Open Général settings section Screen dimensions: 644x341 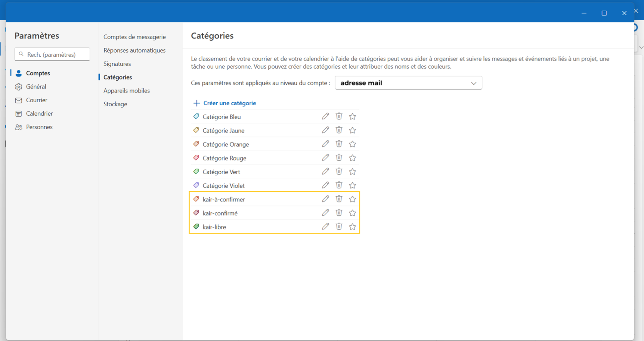click(36, 87)
